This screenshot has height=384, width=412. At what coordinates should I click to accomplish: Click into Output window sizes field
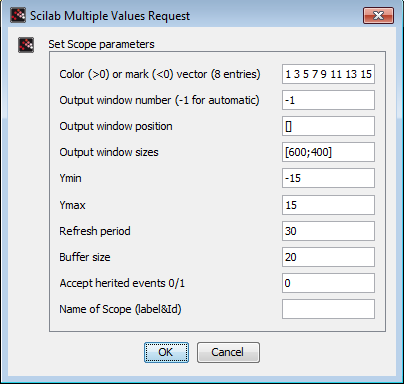(x=328, y=152)
